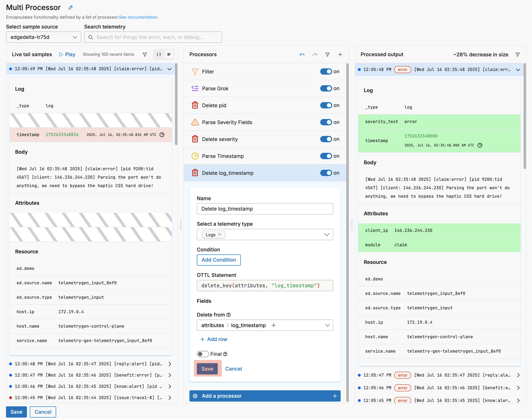
Task: Disable the Delete pid processor
Action: click(326, 105)
